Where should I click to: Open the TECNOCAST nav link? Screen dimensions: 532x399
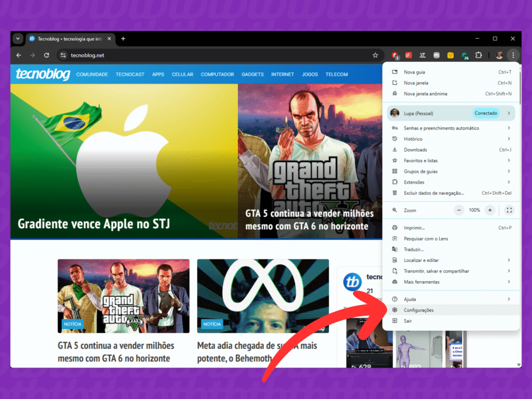(x=130, y=75)
